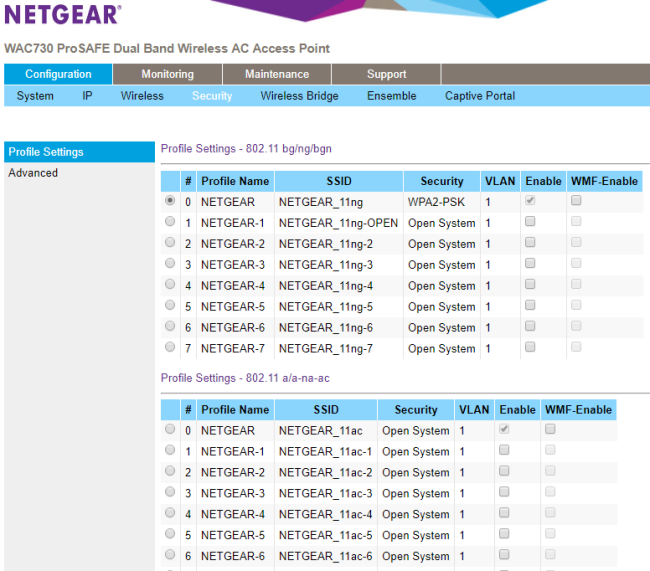Go to the Support tab
The height and width of the screenshot is (571, 650).
(x=386, y=74)
